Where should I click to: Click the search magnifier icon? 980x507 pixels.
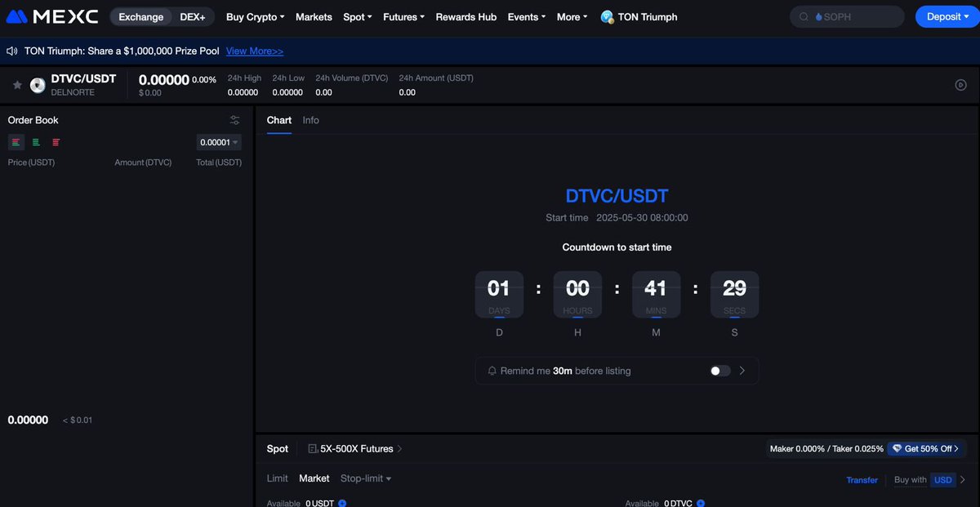coord(804,16)
